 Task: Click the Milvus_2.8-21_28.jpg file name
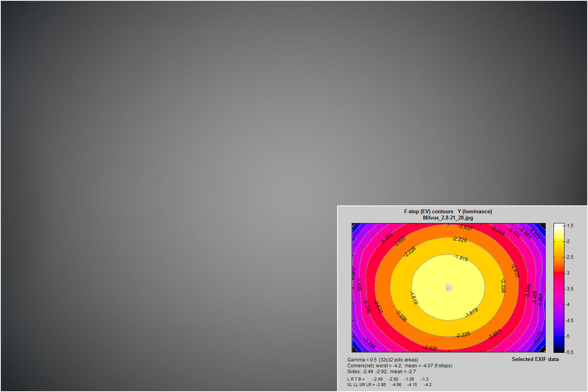click(x=448, y=218)
